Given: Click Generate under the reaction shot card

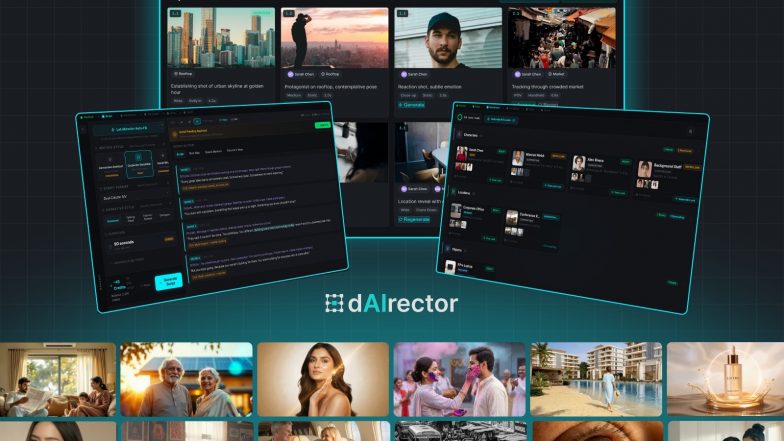Looking at the screenshot, I should pyautogui.click(x=412, y=105).
